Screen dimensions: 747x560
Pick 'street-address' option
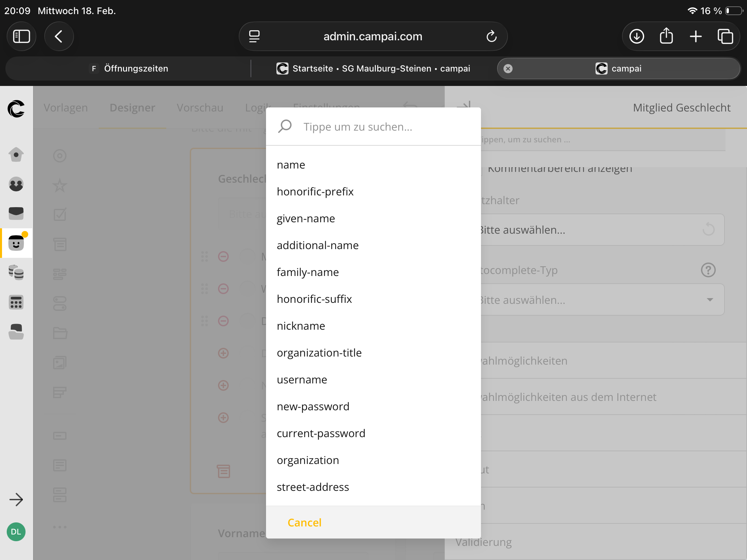pyautogui.click(x=313, y=487)
